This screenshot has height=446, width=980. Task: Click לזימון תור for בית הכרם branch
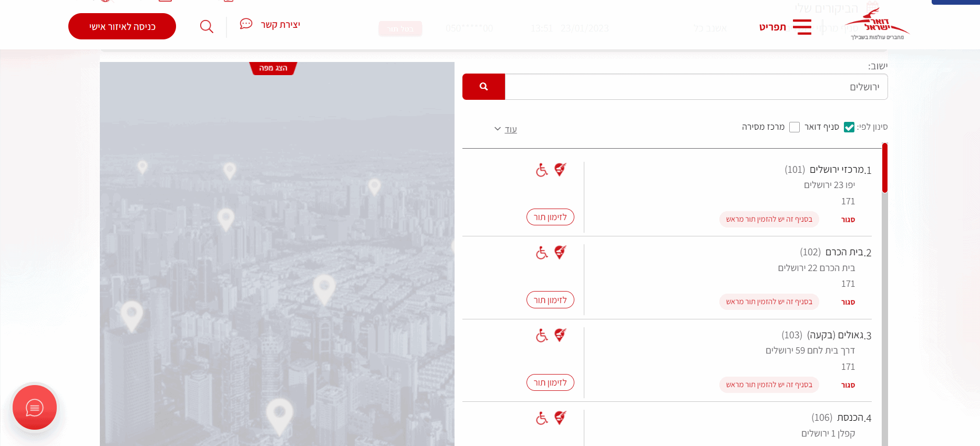click(x=550, y=300)
